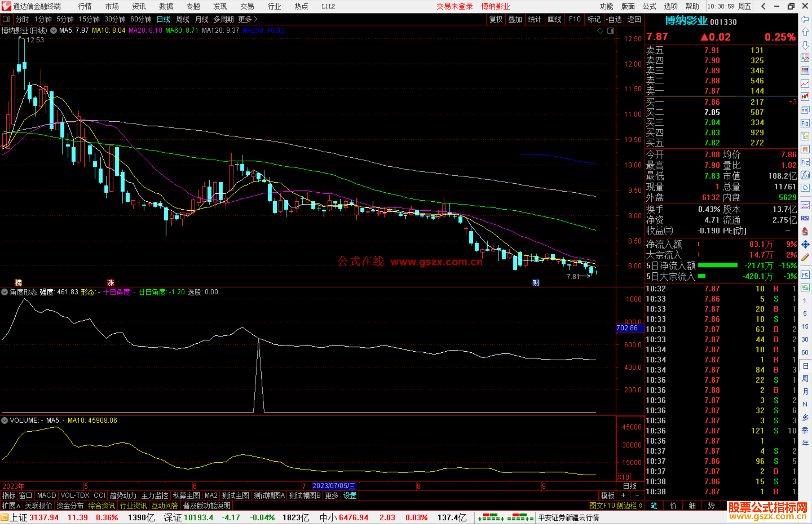This screenshot has height=524, width=812.
Task: Collapse the 侧边栏 sidebar panel
Action: tap(630, 506)
